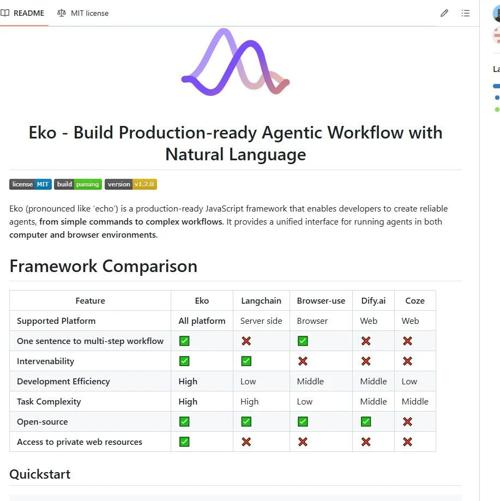This screenshot has width=500, height=501.
Task: Click the Quickstart heading
Action: click(40, 474)
